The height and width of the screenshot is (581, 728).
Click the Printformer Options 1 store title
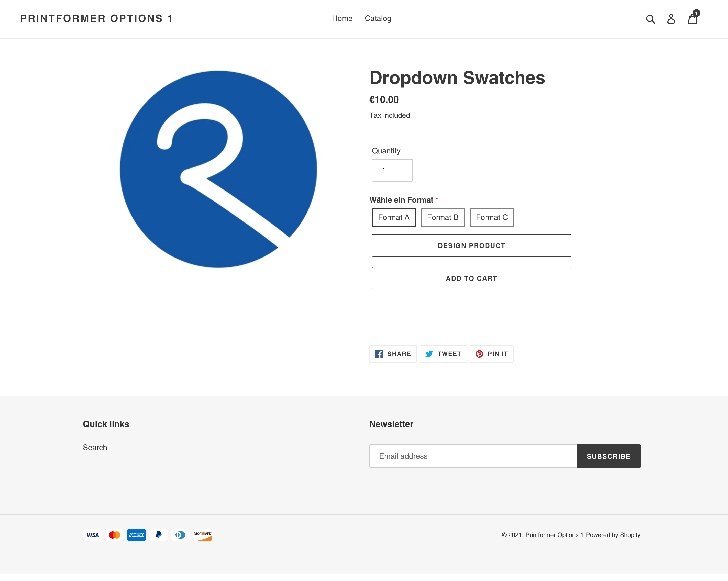coord(97,19)
